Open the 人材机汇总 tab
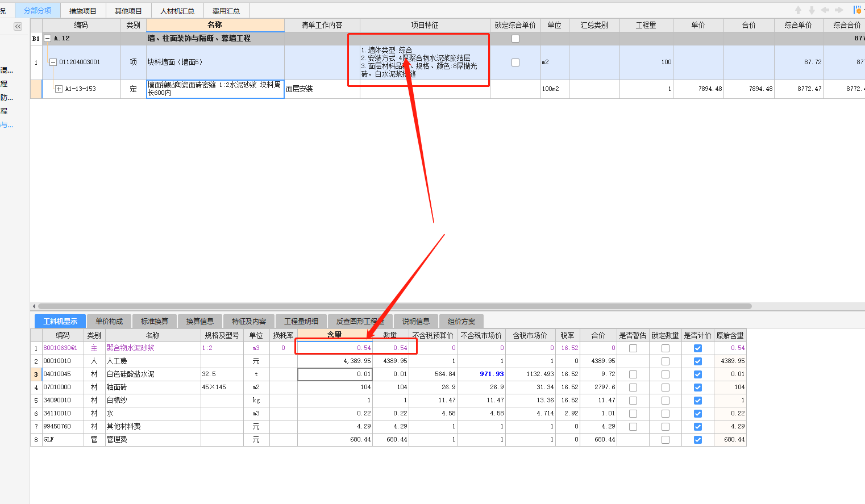Viewport: 865px width, 504px height. click(x=177, y=11)
